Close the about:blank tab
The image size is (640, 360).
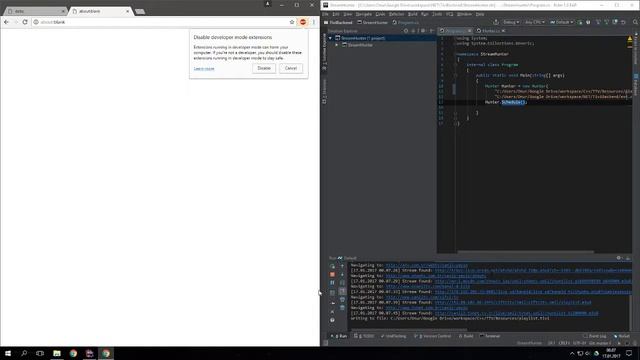point(127,11)
